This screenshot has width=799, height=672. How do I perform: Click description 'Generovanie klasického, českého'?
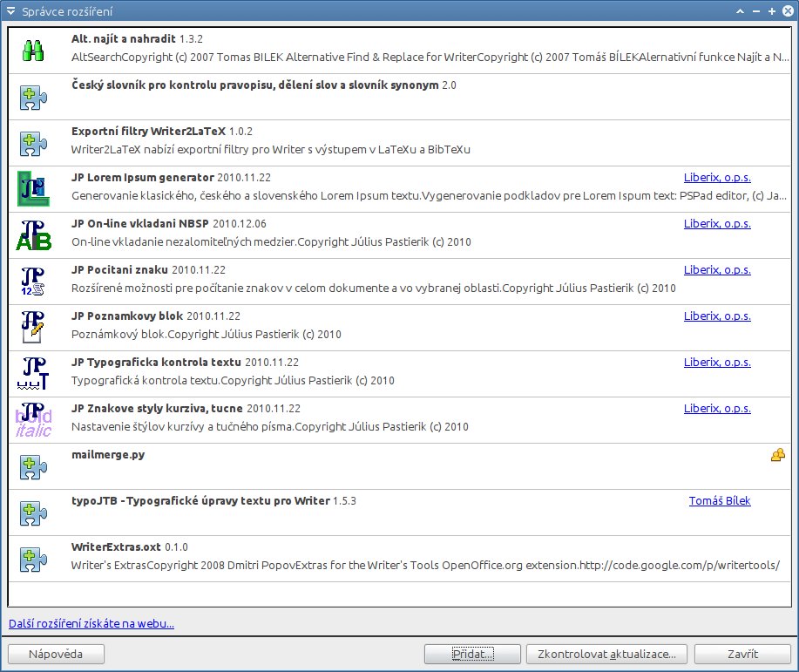(x=429, y=196)
